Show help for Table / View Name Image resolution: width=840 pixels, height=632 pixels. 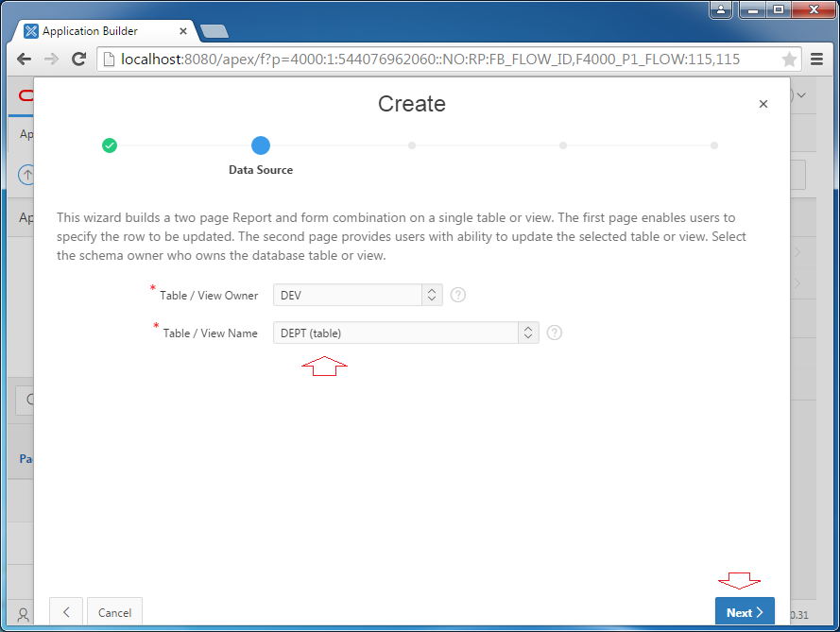[x=554, y=333]
